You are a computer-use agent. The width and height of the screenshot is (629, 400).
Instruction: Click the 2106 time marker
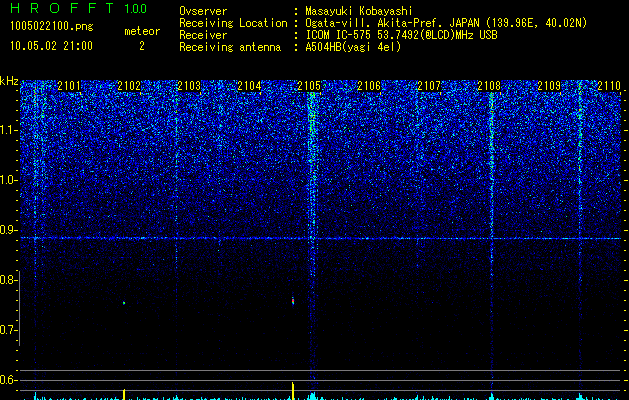369,86
